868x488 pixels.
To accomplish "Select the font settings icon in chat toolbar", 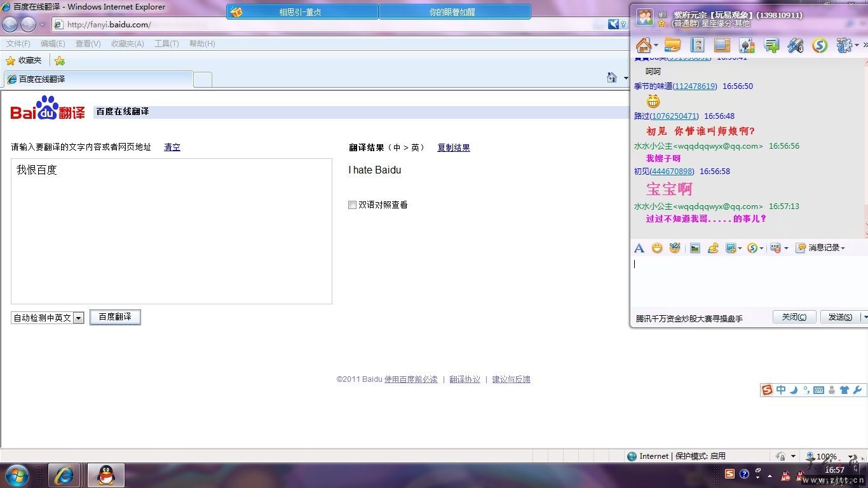I will click(x=639, y=248).
